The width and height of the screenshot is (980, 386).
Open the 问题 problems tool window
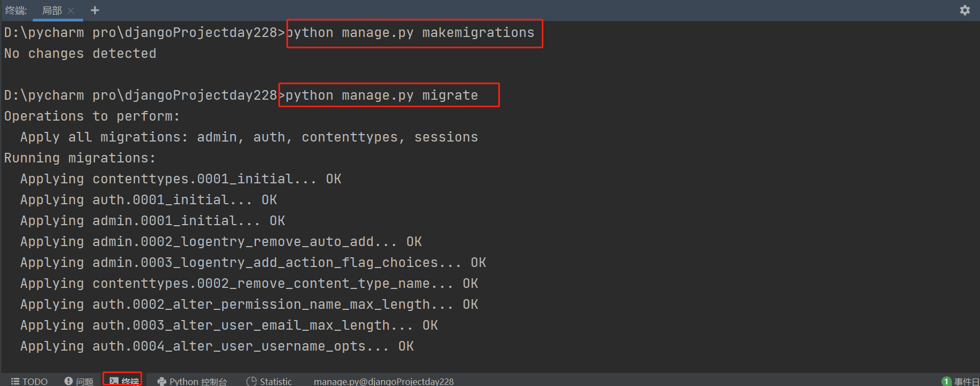79,381
